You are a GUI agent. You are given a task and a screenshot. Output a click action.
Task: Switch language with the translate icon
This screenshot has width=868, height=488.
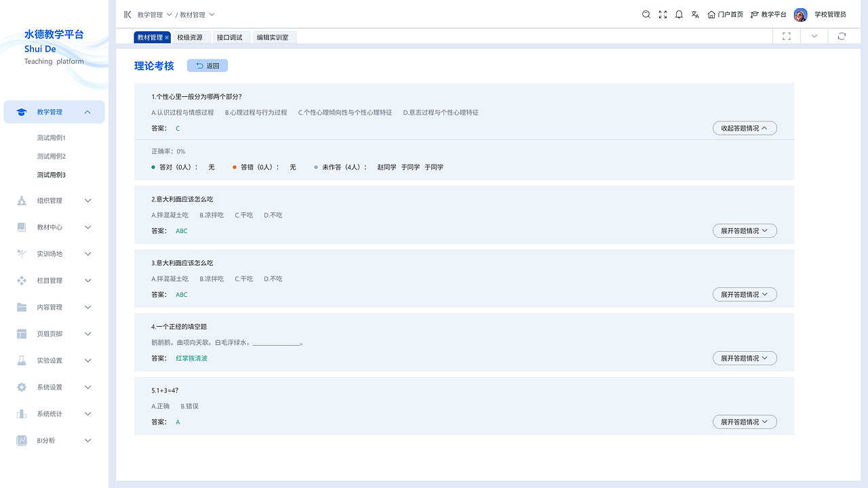click(x=695, y=14)
